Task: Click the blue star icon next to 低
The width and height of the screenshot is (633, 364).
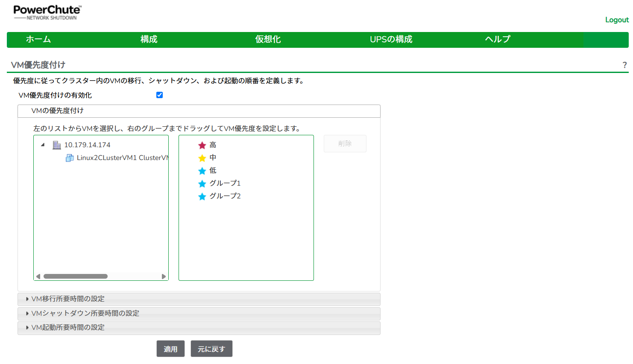Action: [202, 171]
